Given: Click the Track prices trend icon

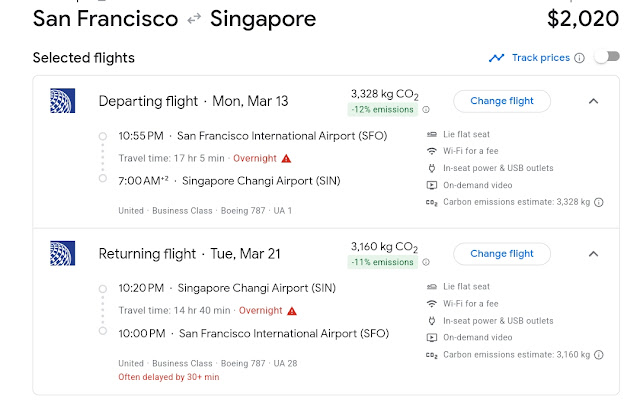Looking at the screenshot, I should coord(497,58).
